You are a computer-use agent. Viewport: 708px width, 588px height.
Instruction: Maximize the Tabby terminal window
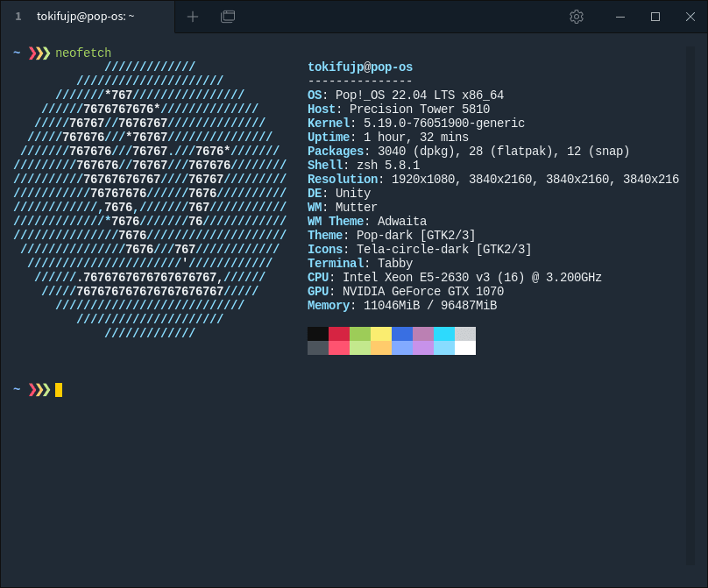click(x=655, y=17)
